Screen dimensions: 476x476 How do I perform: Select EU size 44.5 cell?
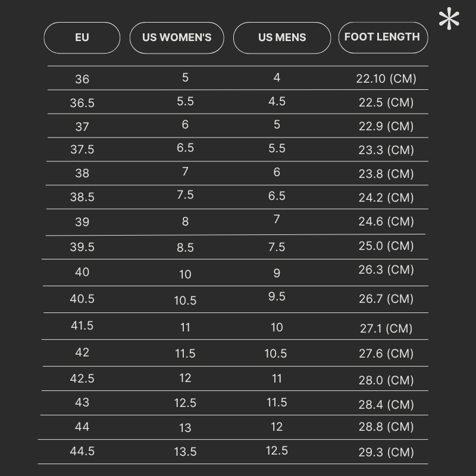[x=82, y=451]
